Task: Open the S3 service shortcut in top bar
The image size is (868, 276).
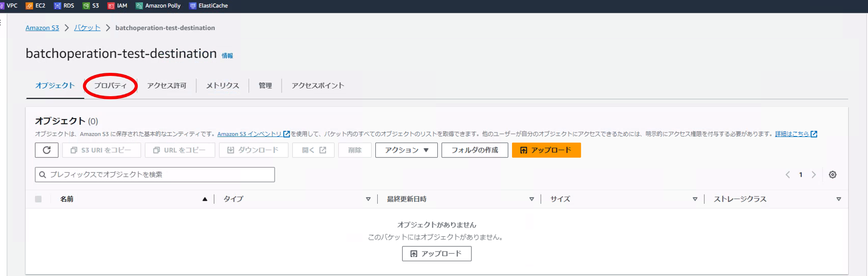Action: click(91, 6)
